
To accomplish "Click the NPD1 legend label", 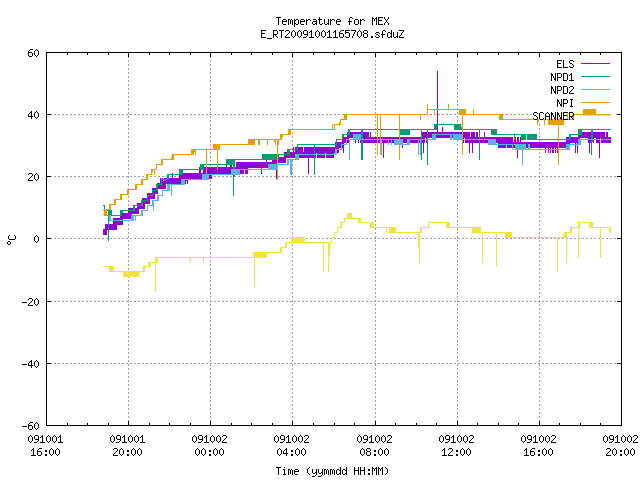I will coord(562,77).
